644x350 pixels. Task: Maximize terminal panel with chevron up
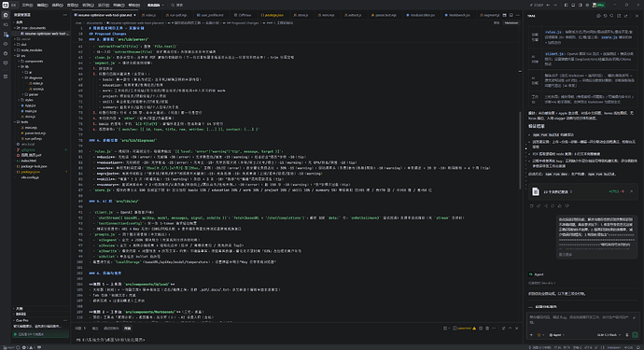511,329
